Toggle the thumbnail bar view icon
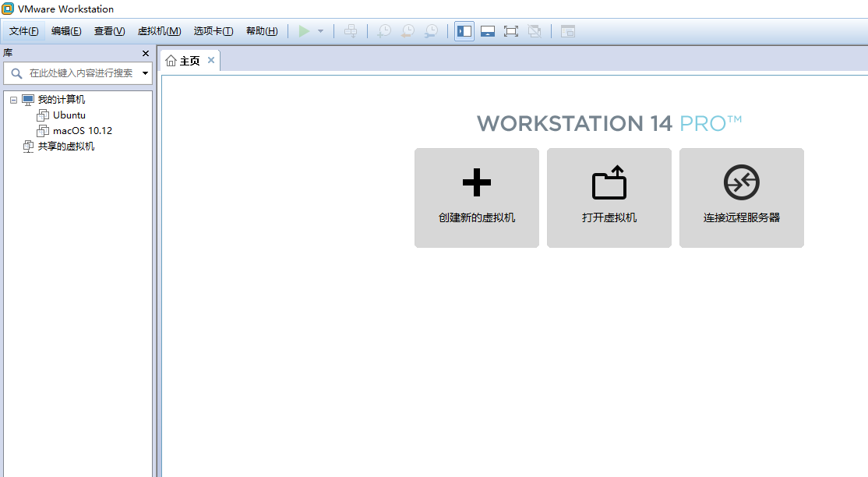The width and height of the screenshot is (868, 477). [x=488, y=31]
